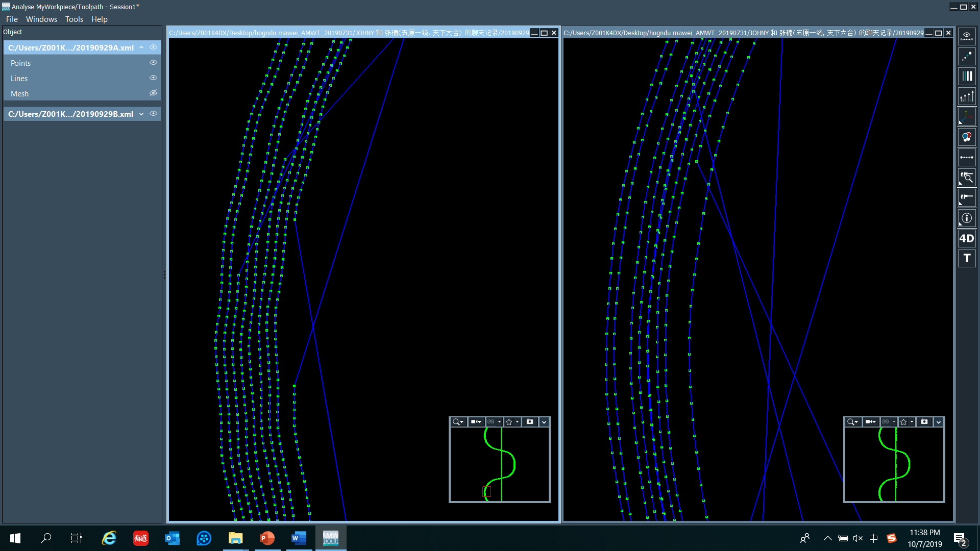Open the Windows menu
Viewport: 980px width, 551px height.
click(41, 19)
